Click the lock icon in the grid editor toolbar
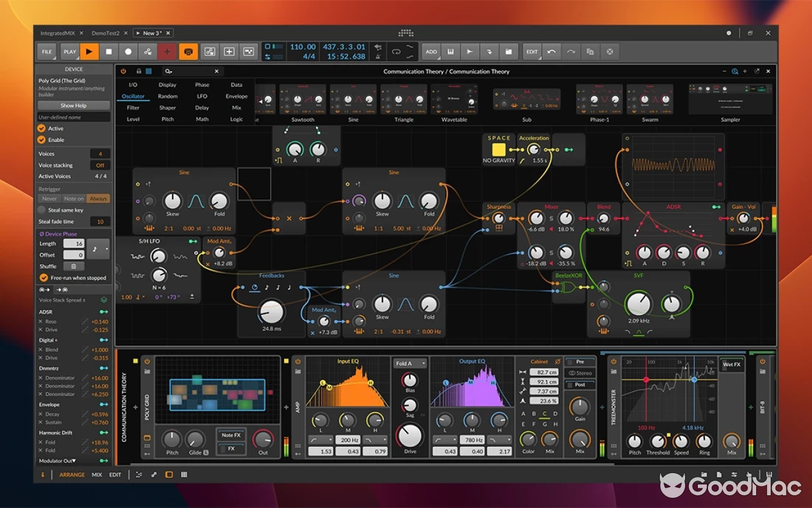Image resolution: width=812 pixels, height=508 pixels. [139, 71]
